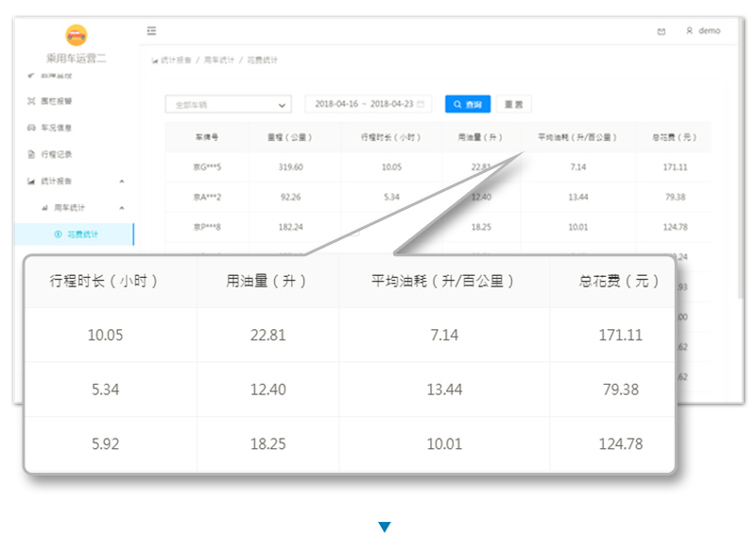Click the orange car logo
756x537 pixels.
pos(76,35)
